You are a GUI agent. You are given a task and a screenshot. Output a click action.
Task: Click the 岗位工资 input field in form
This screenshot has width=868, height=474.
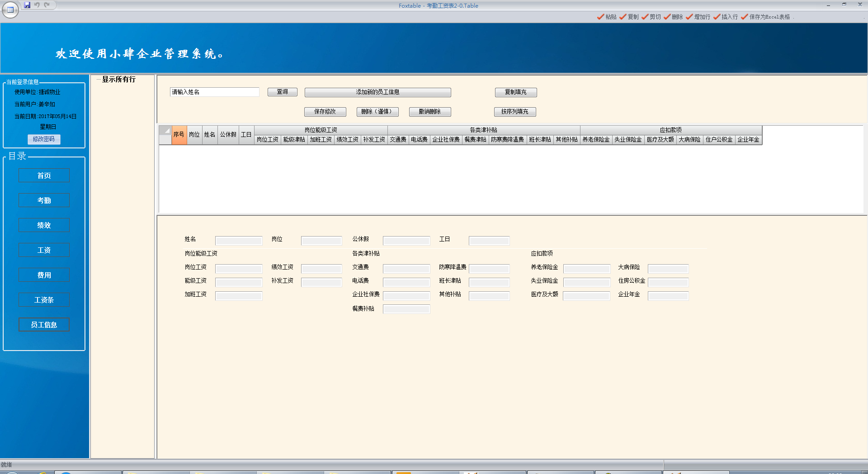click(239, 269)
